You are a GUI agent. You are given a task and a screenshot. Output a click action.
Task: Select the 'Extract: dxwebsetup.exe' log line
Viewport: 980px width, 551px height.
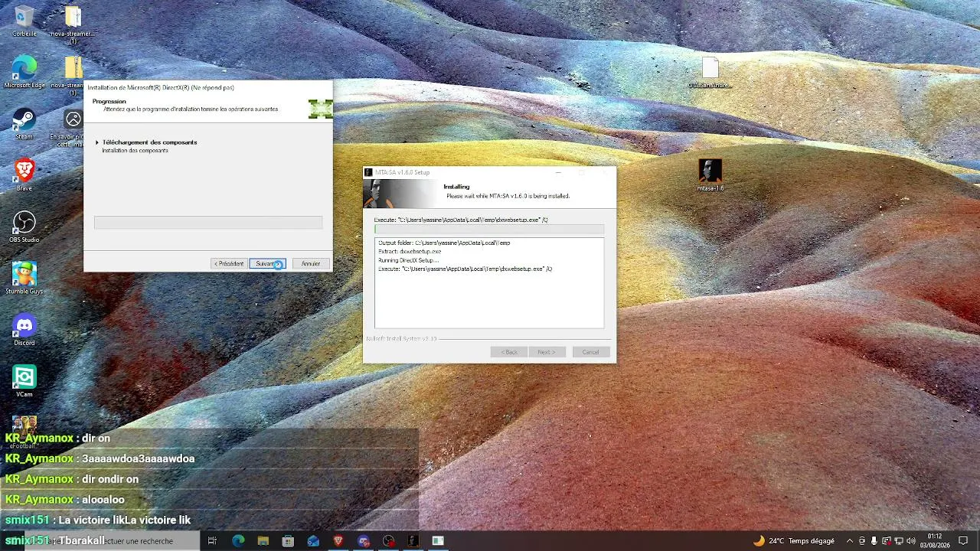(410, 251)
